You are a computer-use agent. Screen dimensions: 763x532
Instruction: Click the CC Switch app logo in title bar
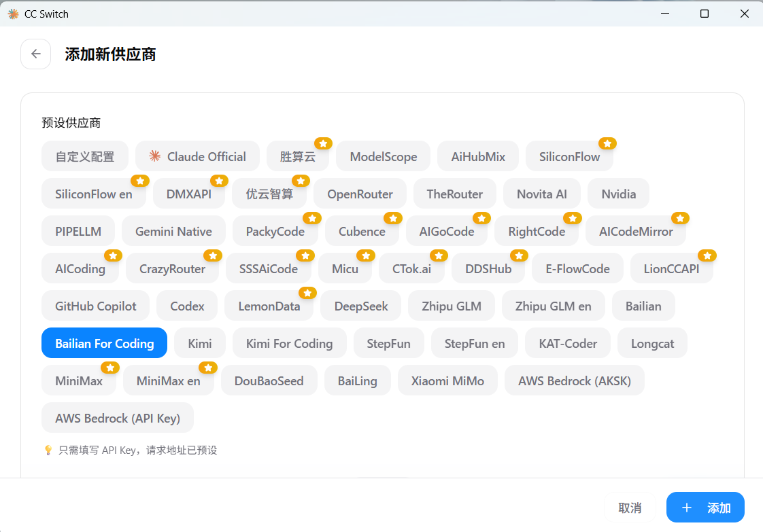coord(13,14)
